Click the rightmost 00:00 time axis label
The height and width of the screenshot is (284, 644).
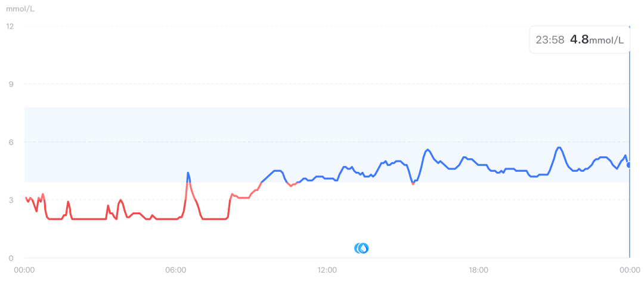[630, 270]
